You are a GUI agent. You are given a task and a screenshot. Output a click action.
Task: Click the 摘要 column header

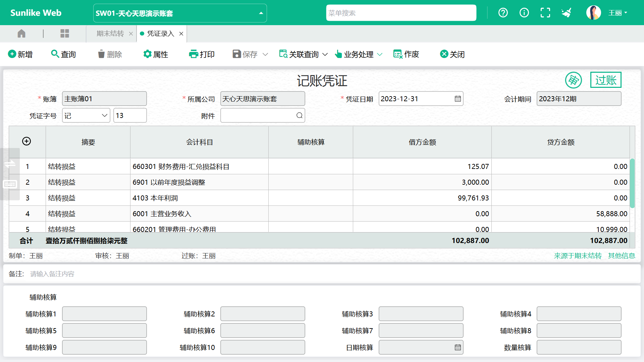[88, 142]
